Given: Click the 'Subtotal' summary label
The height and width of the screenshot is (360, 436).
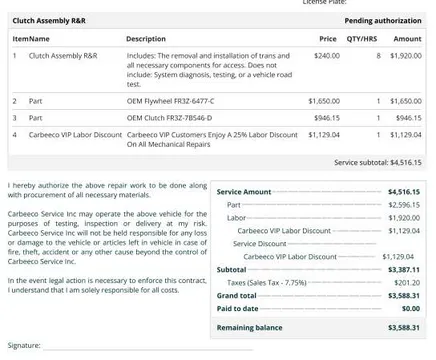Looking at the screenshot, I should (x=231, y=270).
